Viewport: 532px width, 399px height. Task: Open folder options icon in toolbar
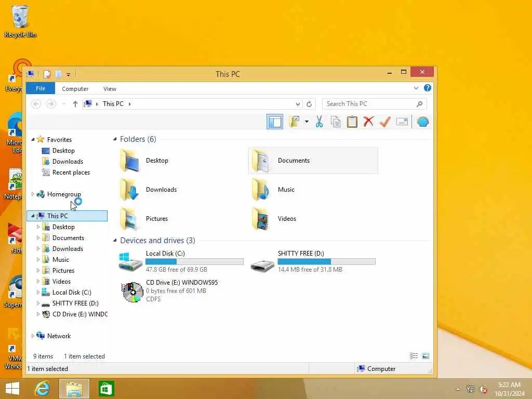(x=294, y=122)
